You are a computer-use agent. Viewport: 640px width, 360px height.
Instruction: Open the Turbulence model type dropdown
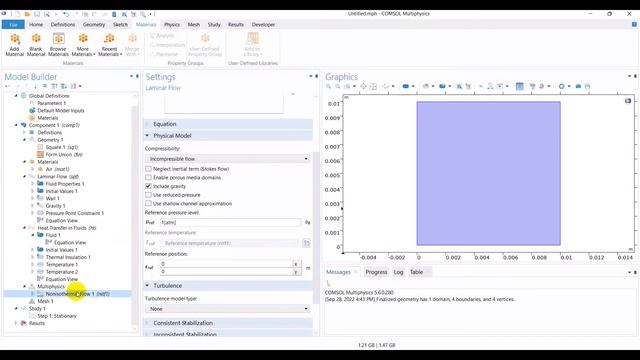coord(227,309)
